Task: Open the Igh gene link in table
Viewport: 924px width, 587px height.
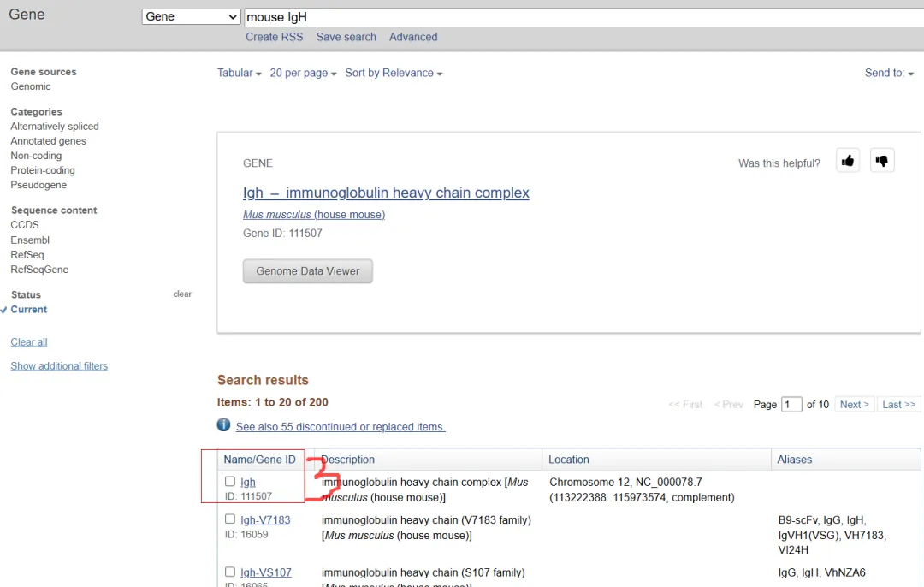Action: [247, 482]
